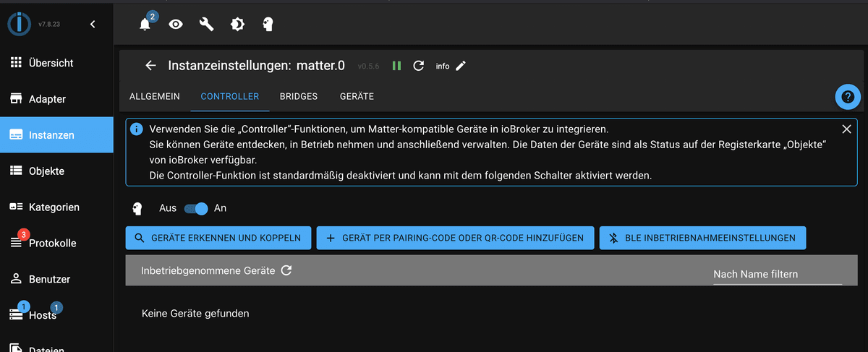Screen dimensions: 868x352
Task: Click Gerät per Pairing-Code oder QR-Code hinzufügen
Action: point(455,238)
